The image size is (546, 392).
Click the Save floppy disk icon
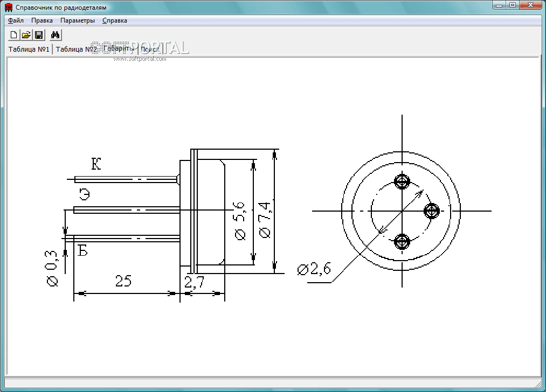coord(39,35)
